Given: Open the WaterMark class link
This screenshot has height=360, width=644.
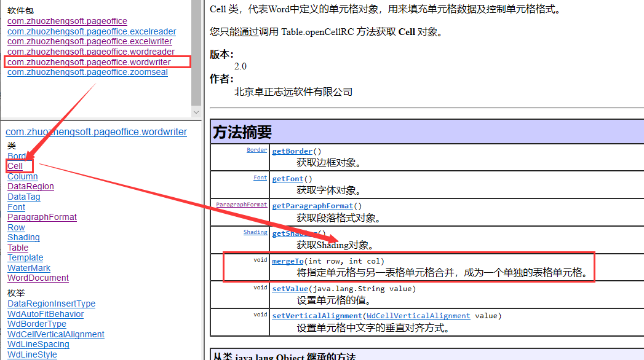Looking at the screenshot, I should coord(29,268).
